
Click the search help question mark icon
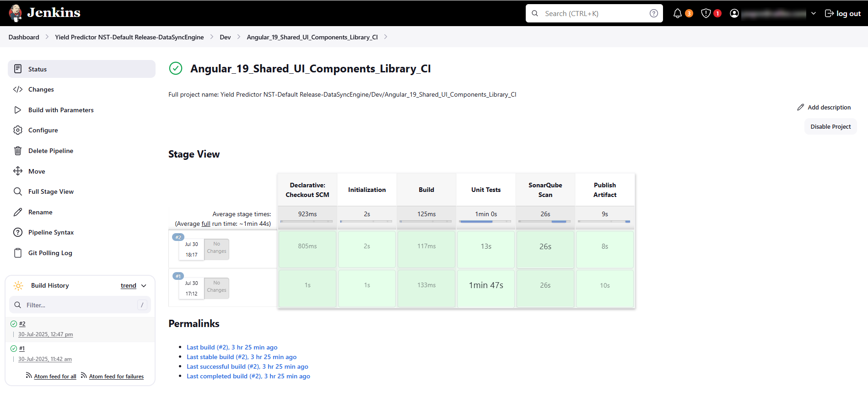[x=654, y=13]
